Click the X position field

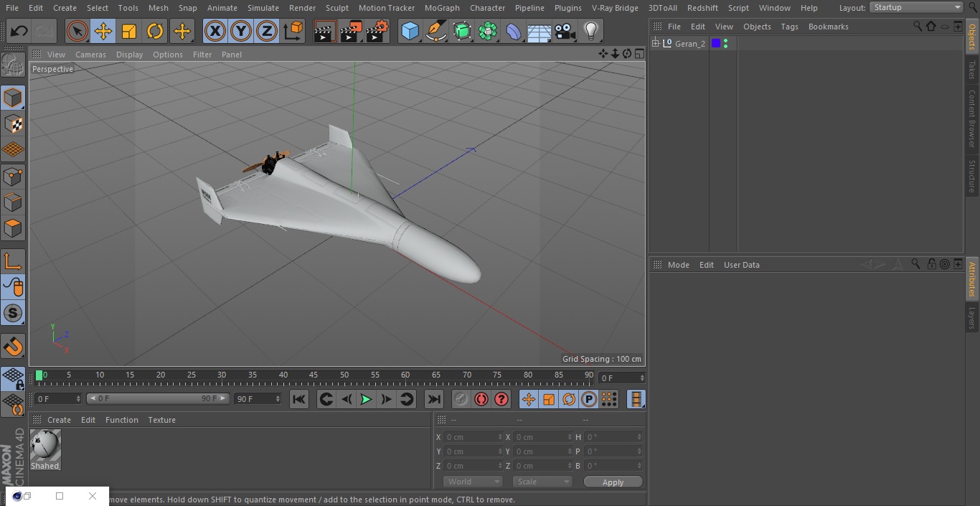click(x=473, y=437)
